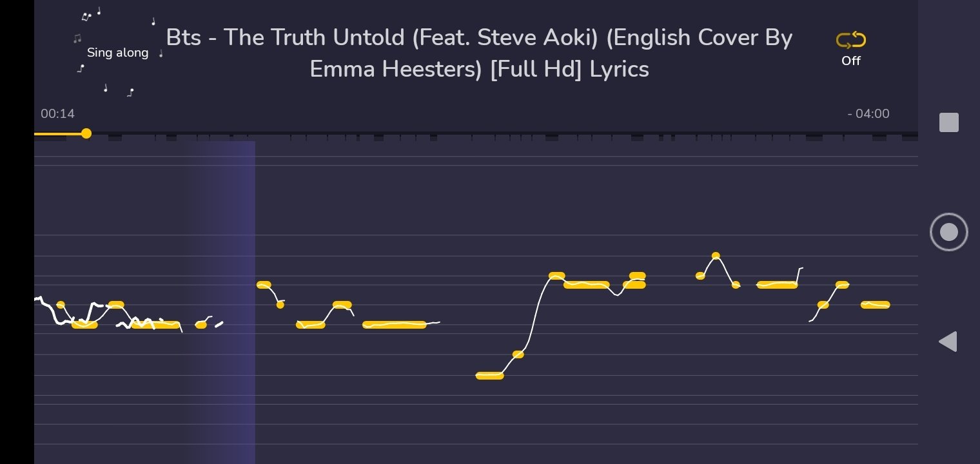This screenshot has height=464, width=980.
Task: Tap the Sing along button
Action: (117, 53)
